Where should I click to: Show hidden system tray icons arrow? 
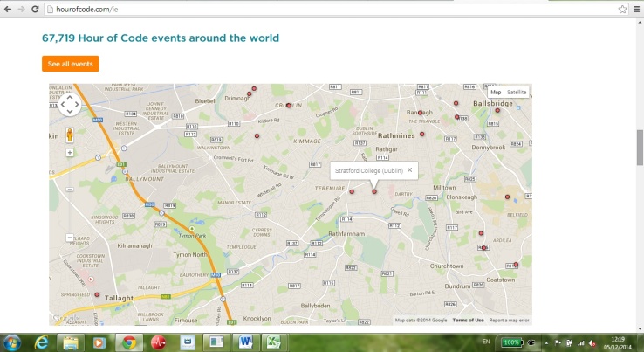(546, 342)
